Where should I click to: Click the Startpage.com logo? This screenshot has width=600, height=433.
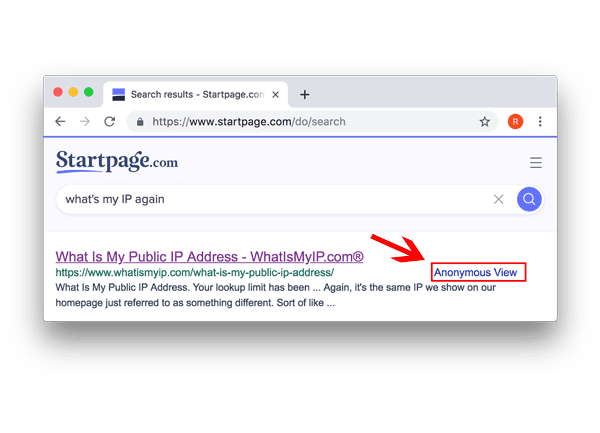click(x=117, y=161)
